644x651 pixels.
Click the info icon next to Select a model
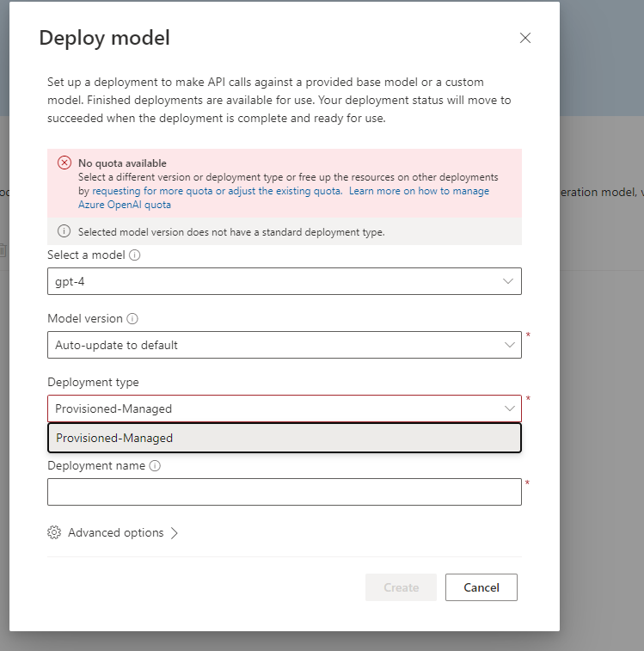[x=134, y=255]
